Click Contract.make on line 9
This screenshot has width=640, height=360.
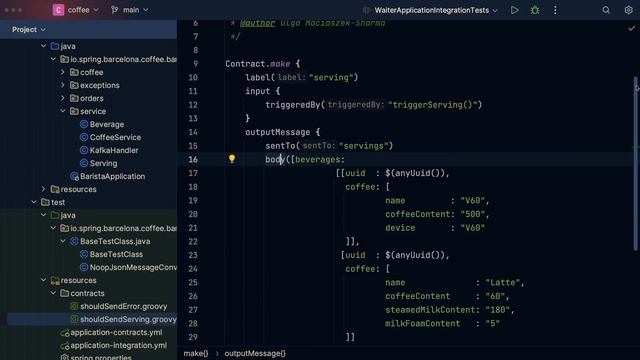coord(258,64)
